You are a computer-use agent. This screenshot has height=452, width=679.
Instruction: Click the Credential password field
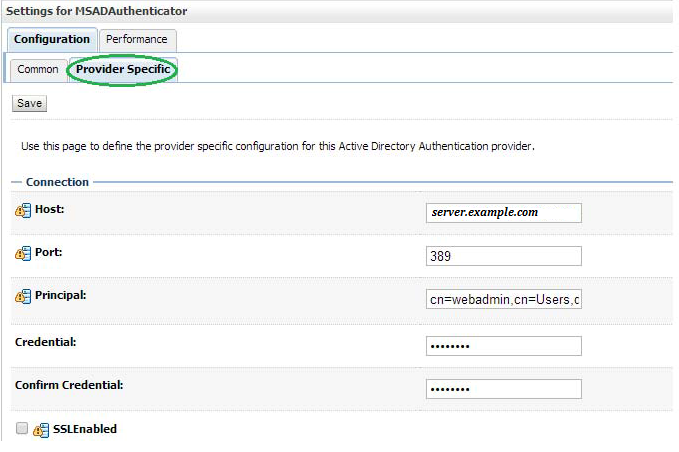coord(504,346)
